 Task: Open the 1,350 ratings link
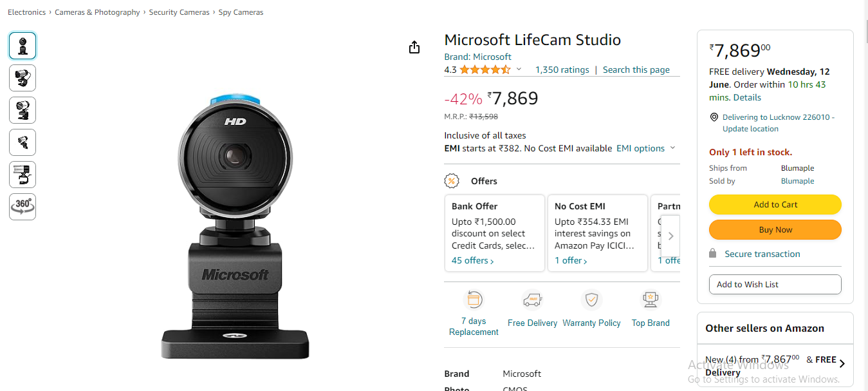(x=562, y=70)
